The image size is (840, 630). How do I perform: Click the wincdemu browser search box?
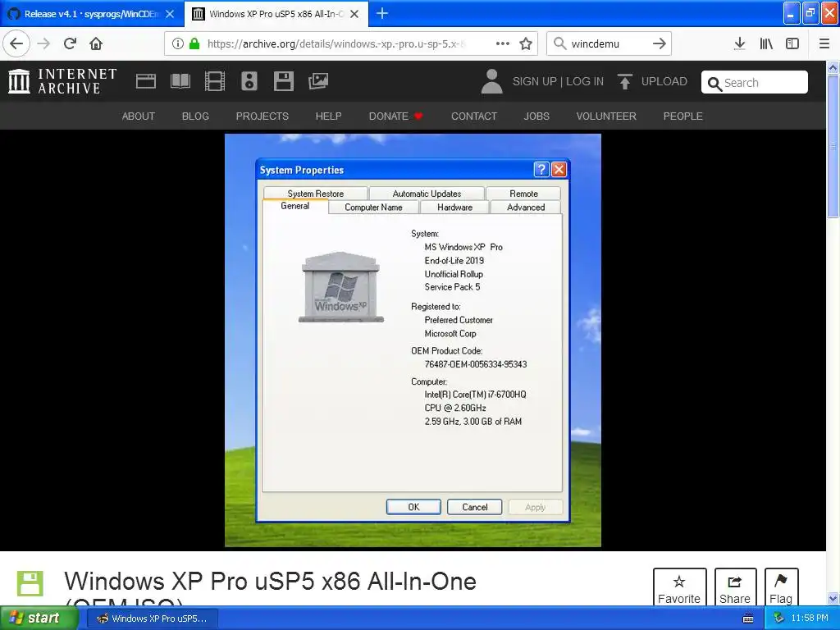tap(609, 43)
